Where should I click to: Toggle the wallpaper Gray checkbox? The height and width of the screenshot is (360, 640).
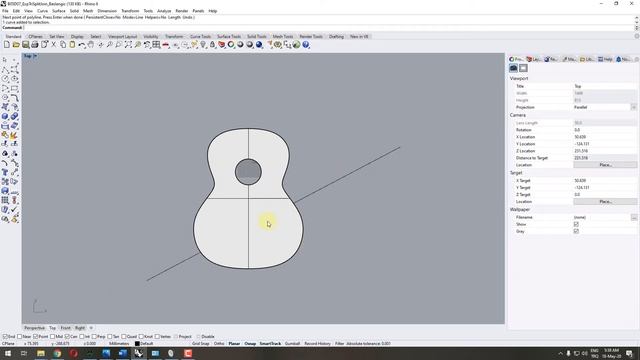coord(576,231)
